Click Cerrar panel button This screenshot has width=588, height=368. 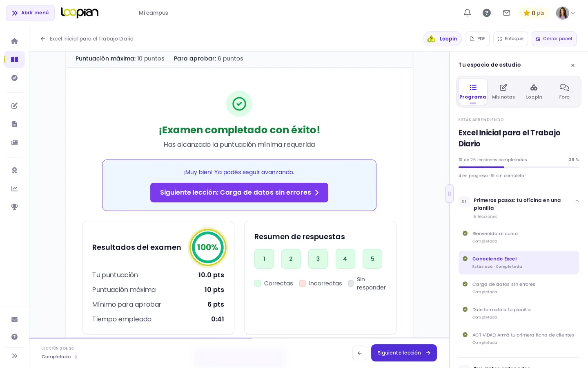tap(554, 39)
